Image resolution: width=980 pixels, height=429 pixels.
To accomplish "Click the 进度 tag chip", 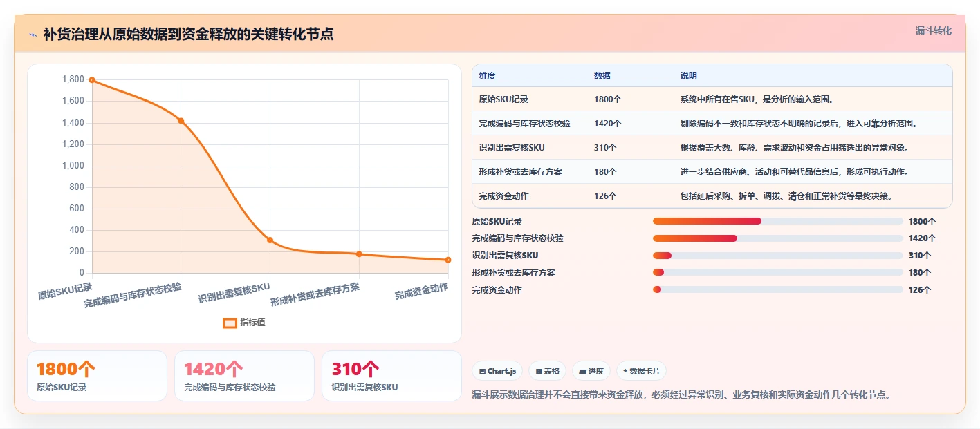I will pyautogui.click(x=591, y=371).
